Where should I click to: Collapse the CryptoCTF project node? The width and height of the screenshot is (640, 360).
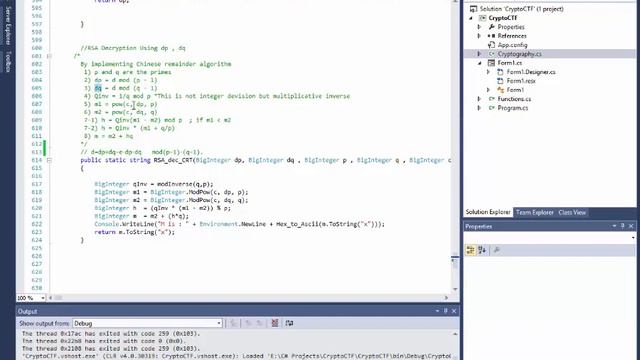coord(471,18)
